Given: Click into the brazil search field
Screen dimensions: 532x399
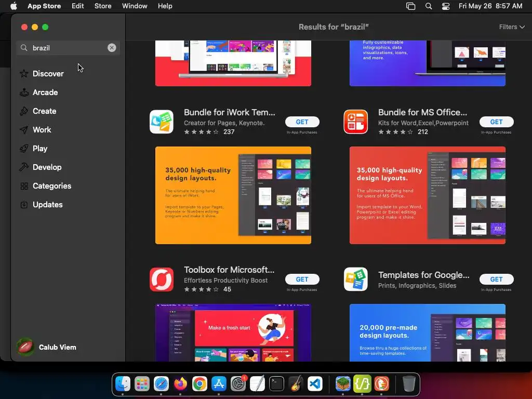Looking at the screenshot, I should (x=68, y=48).
